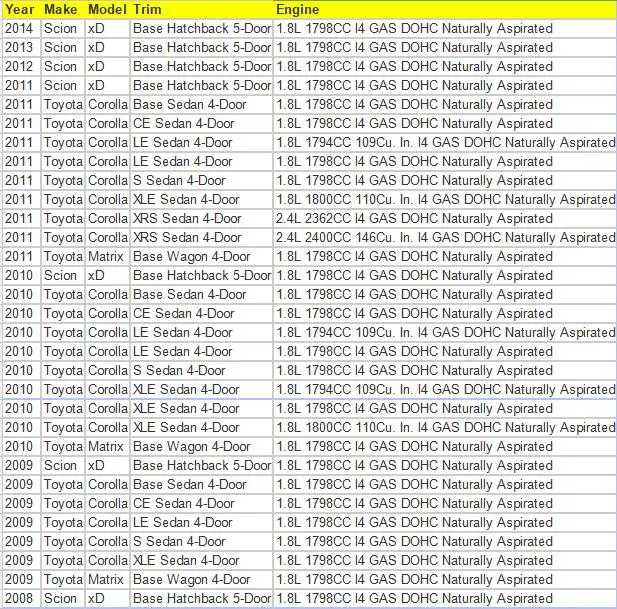This screenshot has height=609, width=617.
Task: Click 2011 Base Wagon 4-Door trim cell
Action: point(201,257)
